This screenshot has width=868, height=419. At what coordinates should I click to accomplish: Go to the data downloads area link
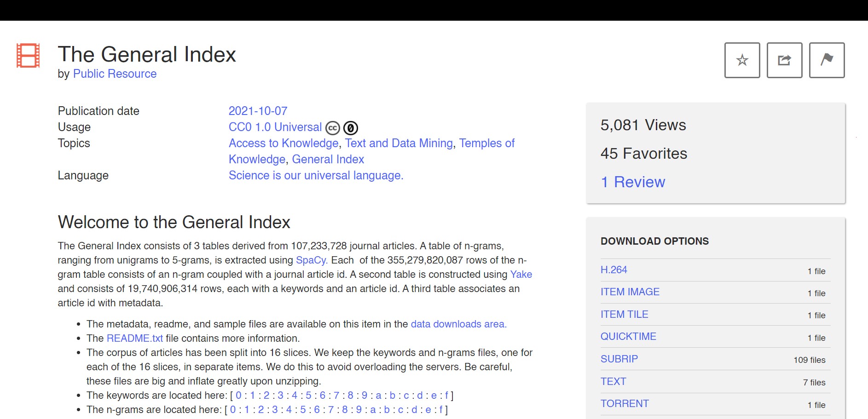coord(458,324)
